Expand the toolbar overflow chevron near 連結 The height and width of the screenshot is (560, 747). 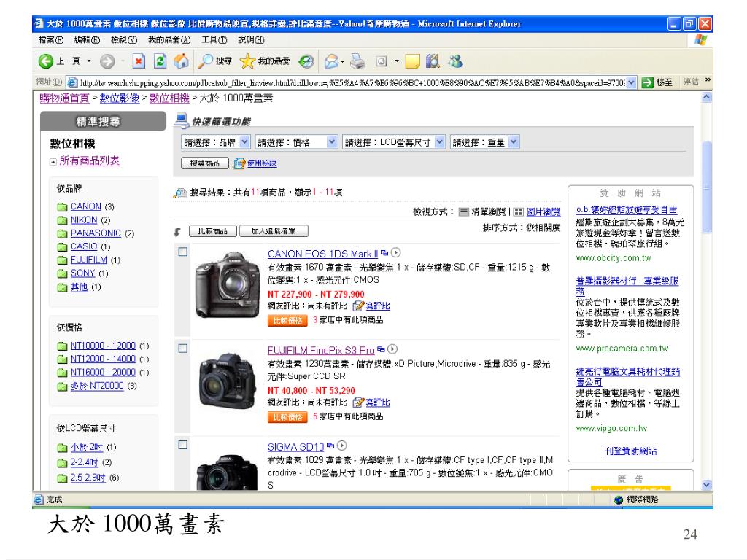coord(708,80)
